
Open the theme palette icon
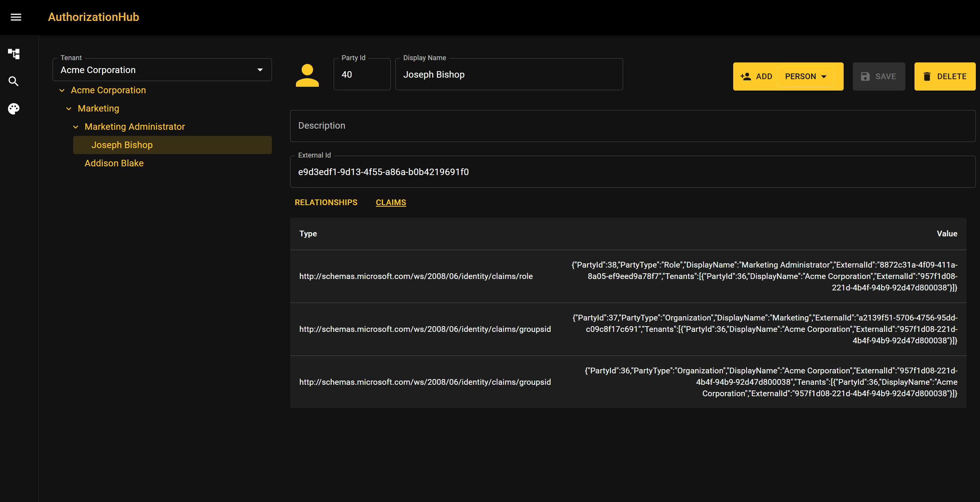coord(14,109)
